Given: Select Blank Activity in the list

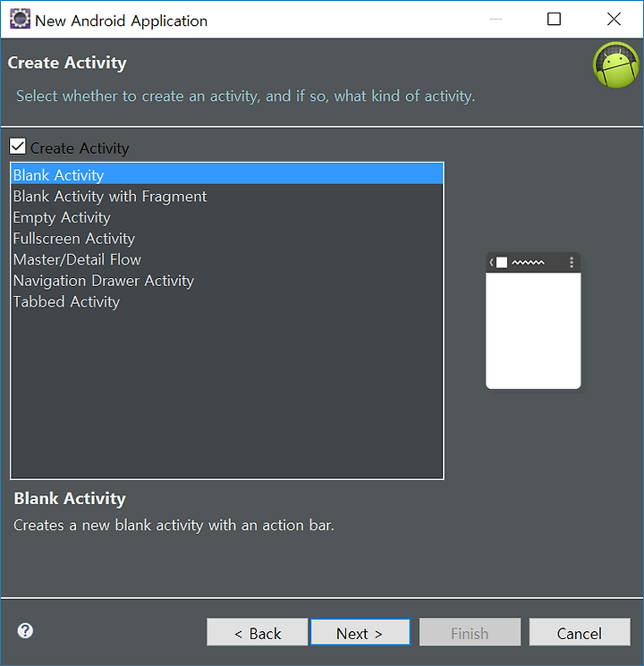Looking at the screenshot, I should (227, 174).
